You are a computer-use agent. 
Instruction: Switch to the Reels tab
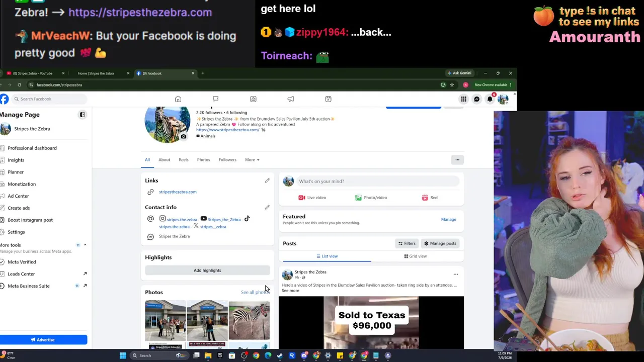point(184,160)
